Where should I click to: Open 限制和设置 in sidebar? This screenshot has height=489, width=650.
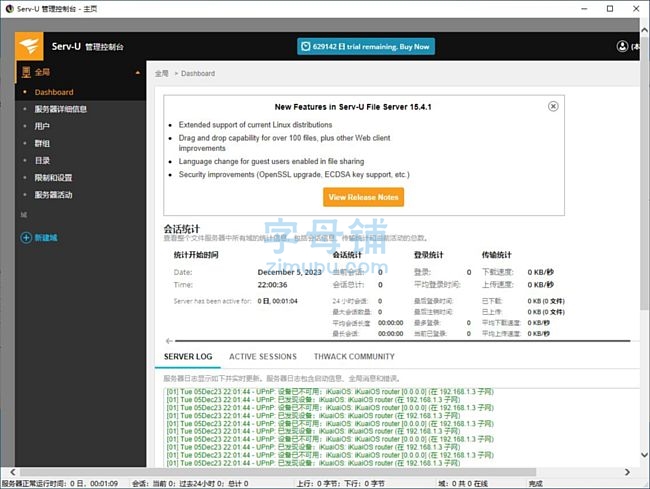tap(53, 177)
